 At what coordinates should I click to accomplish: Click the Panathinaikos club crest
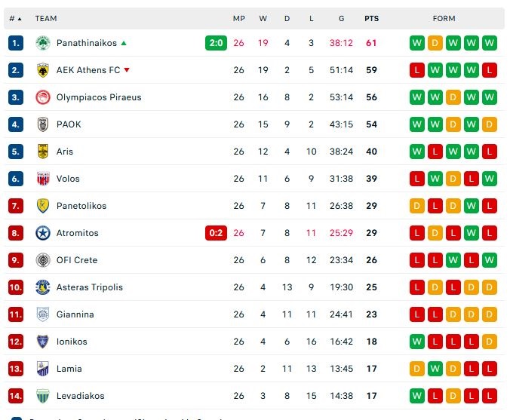coord(42,43)
